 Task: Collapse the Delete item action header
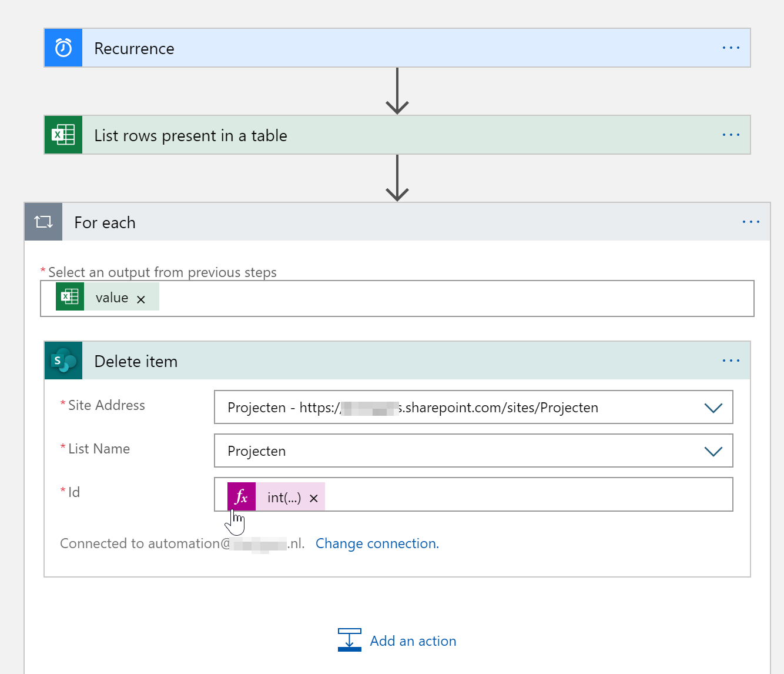397,361
